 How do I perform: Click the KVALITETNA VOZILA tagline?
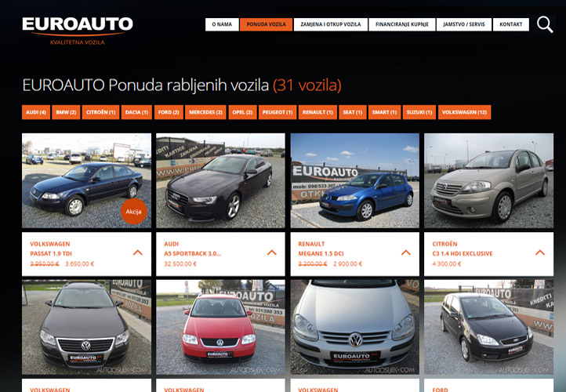[78, 42]
